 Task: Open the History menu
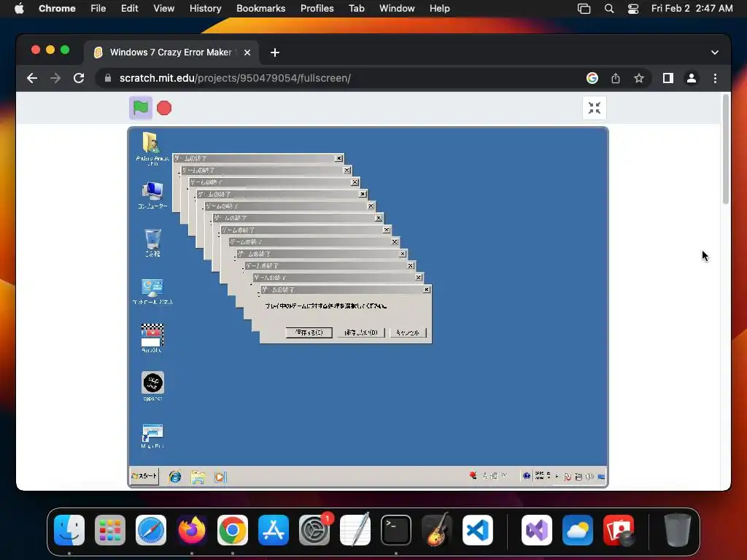click(x=205, y=9)
